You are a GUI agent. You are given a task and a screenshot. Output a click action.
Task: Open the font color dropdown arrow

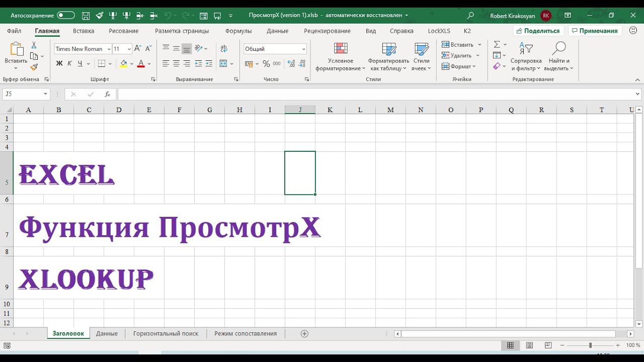tap(149, 64)
